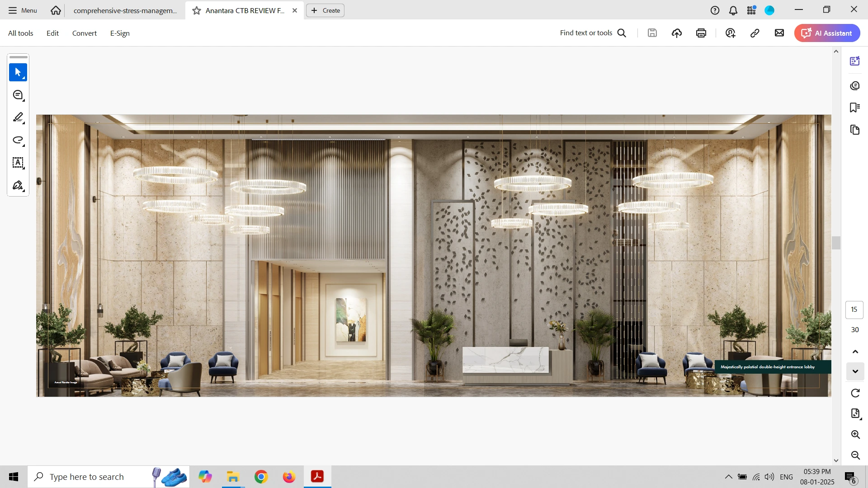The width and height of the screenshot is (868, 488).
Task: Click the page number field showing 15
Action: click(x=854, y=310)
